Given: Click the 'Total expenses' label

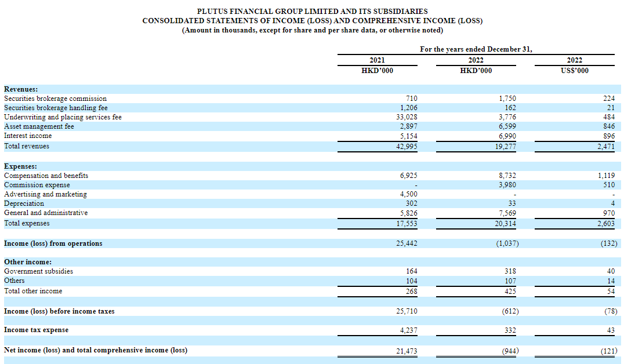Looking at the screenshot, I should 27,223.
